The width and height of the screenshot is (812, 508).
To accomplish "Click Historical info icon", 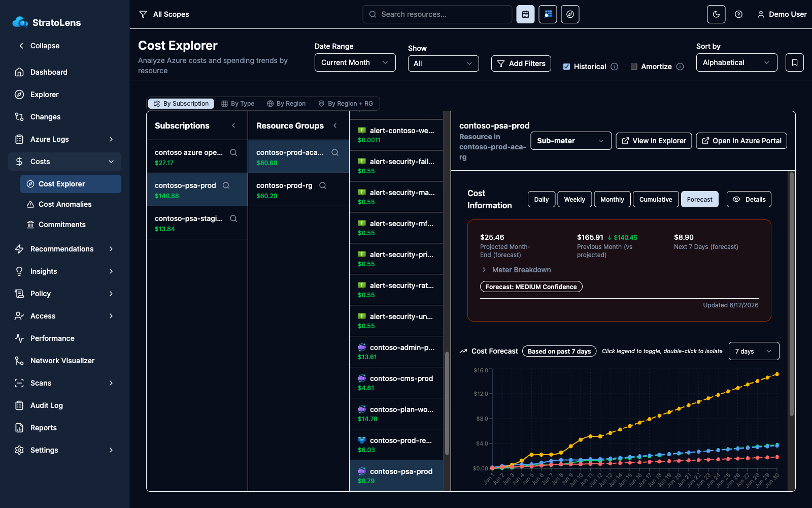I will [614, 67].
